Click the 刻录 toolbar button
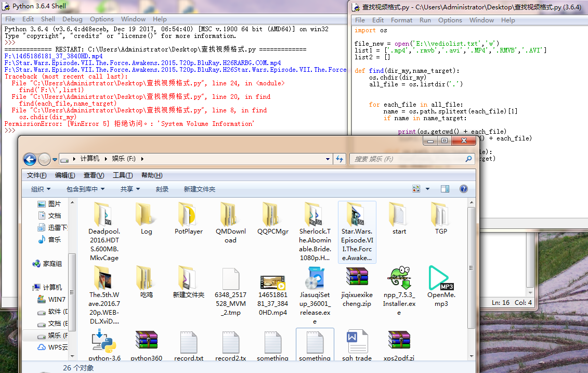The image size is (588, 373). (162, 189)
